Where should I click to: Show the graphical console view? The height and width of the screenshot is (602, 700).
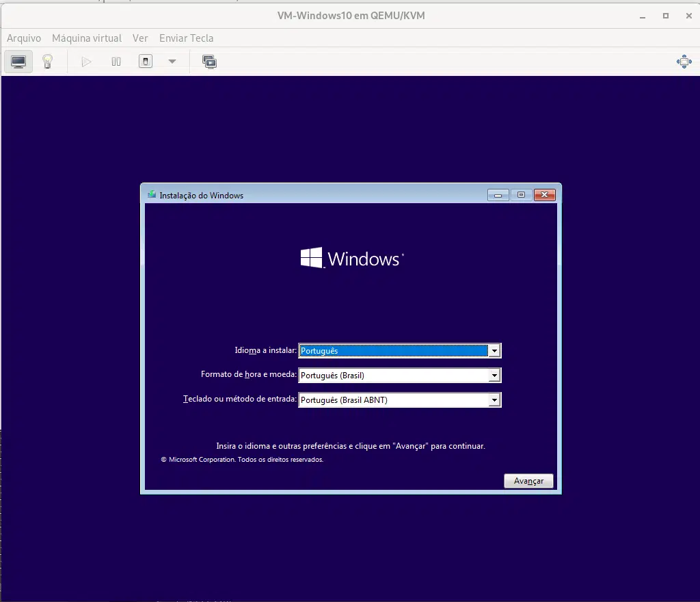[18, 62]
